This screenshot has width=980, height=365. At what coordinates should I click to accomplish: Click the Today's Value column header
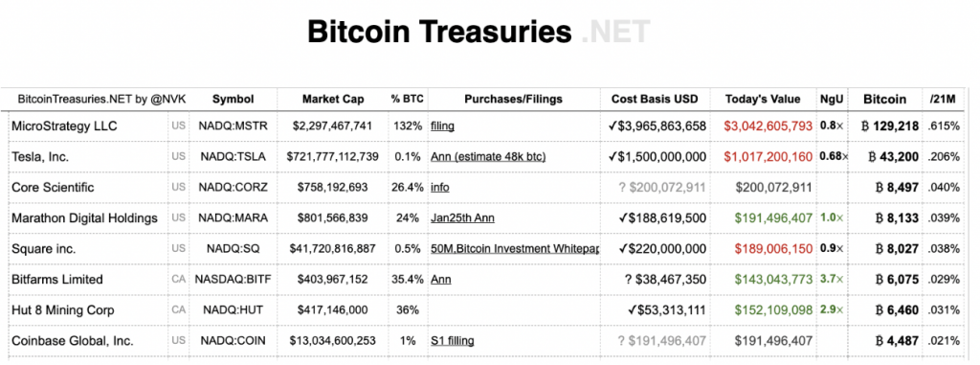[x=763, y=99]
